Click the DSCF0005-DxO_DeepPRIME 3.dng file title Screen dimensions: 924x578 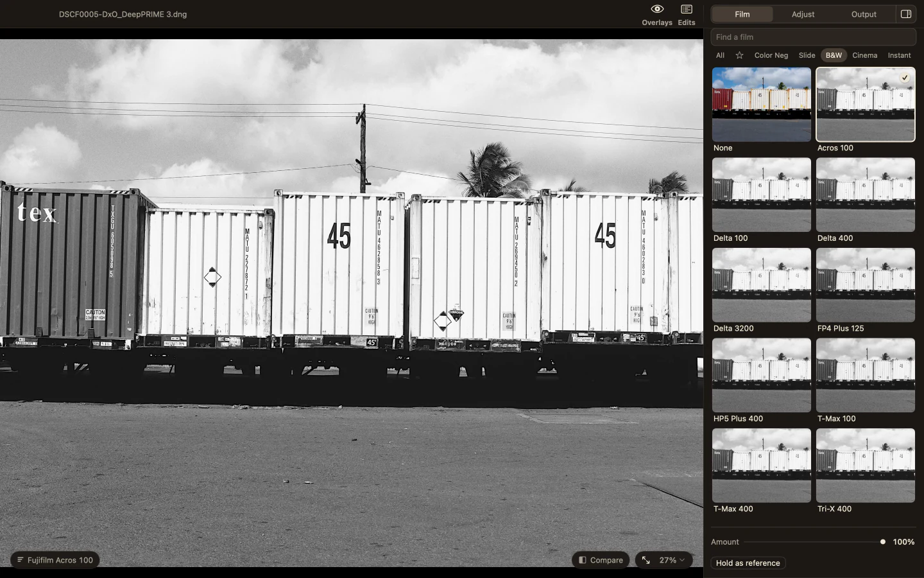123,14
